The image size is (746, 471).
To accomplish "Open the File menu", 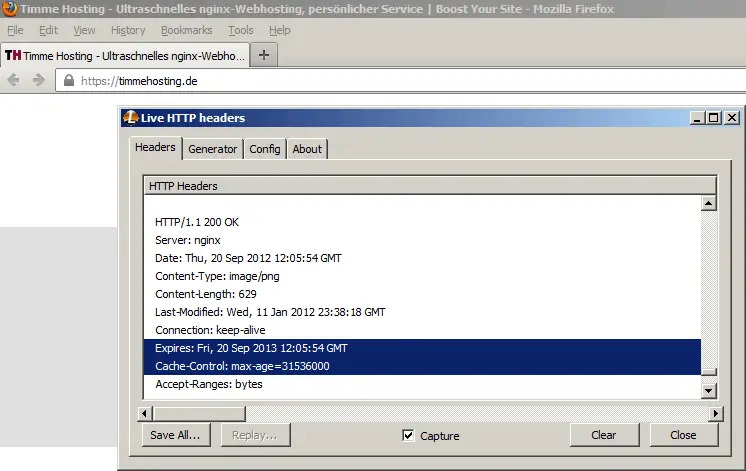I will pos(15,30).
